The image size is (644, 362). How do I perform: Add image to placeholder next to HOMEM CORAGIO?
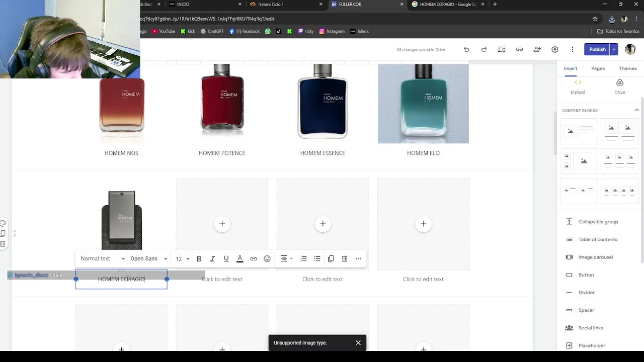pyautogui.click(x=222, y=224)
